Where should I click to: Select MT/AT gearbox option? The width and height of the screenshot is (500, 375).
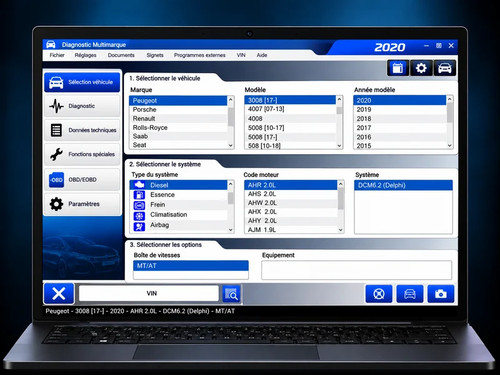pos(191,266)
